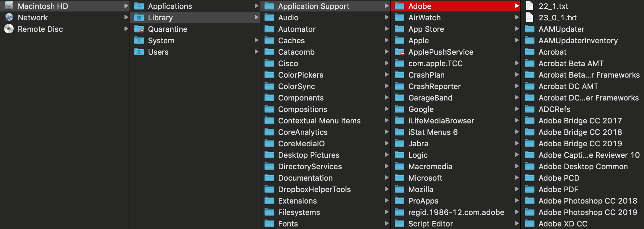Click the arrow beside Users
The image size is (644, 229).
click(x=256, y=52)
